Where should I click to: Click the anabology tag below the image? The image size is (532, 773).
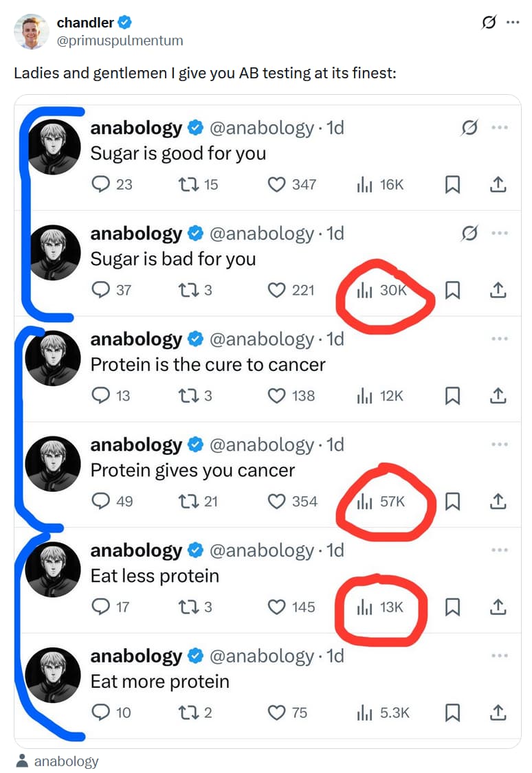click(x=66, y=761)
